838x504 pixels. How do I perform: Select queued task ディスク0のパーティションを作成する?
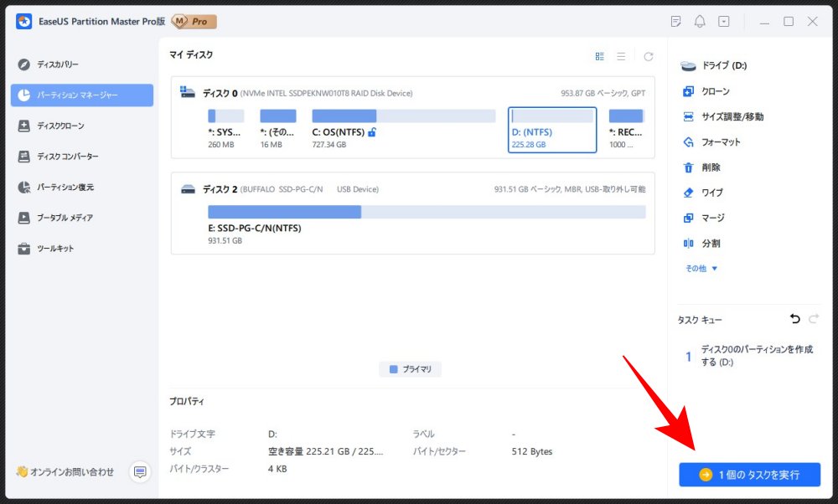pyautogui.click(x=748, y=356)
